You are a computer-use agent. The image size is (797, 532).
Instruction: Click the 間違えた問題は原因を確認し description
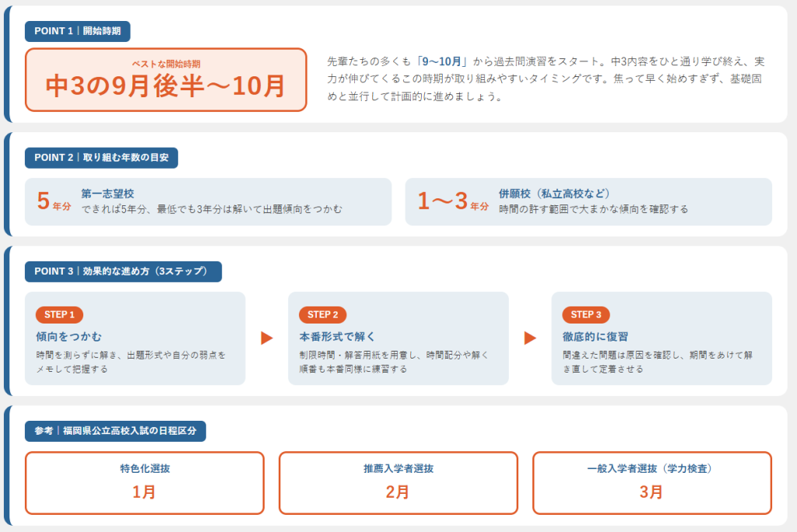coord(657,362)
